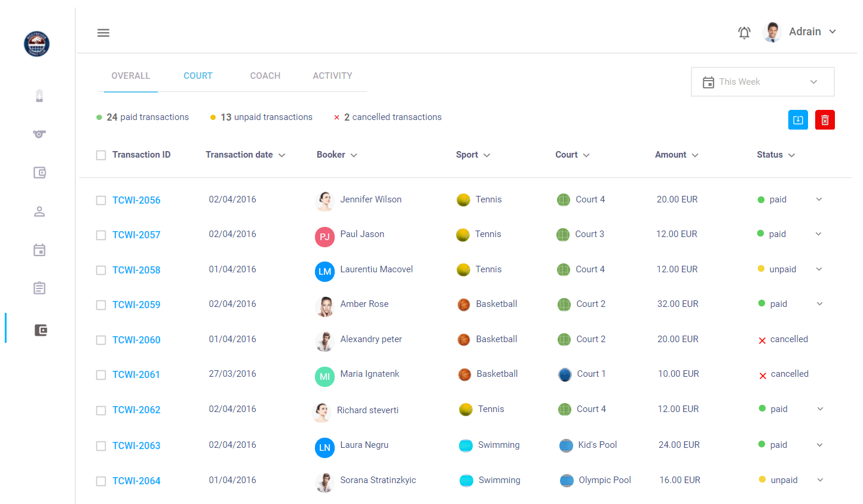Click basketball icon in TCWI-2059 row
863x504 pixels.
click(464, 305)
